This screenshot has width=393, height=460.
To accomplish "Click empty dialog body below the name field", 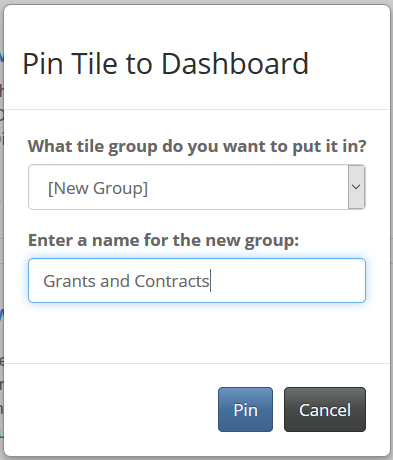I will pyautogui.click(x=197, y=333).
